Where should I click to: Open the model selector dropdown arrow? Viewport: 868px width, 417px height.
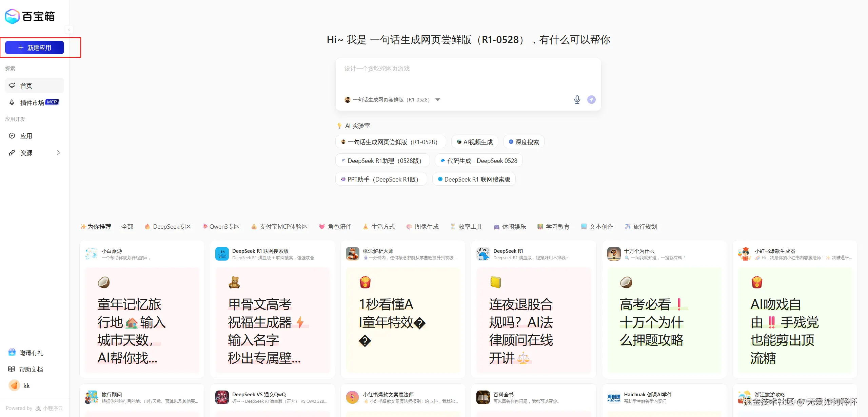(x=438, y=100)
